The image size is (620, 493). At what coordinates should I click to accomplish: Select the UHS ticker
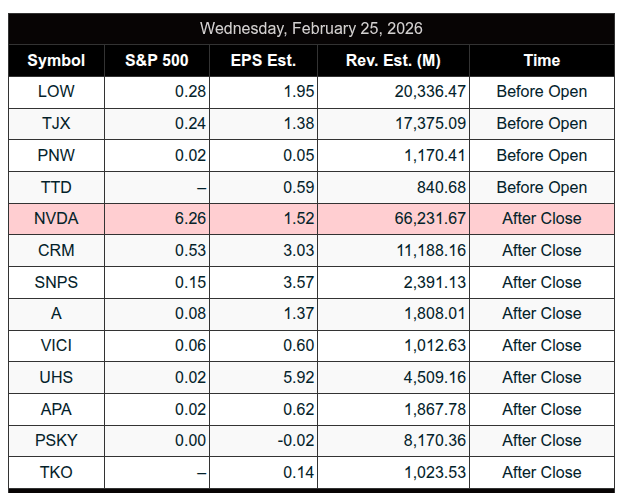point(56,377)
